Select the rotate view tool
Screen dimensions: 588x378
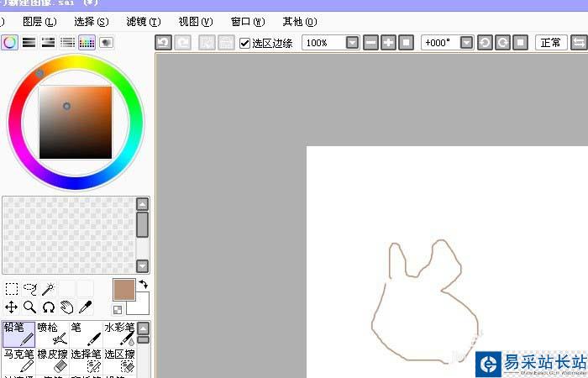[x=49, y=307]
